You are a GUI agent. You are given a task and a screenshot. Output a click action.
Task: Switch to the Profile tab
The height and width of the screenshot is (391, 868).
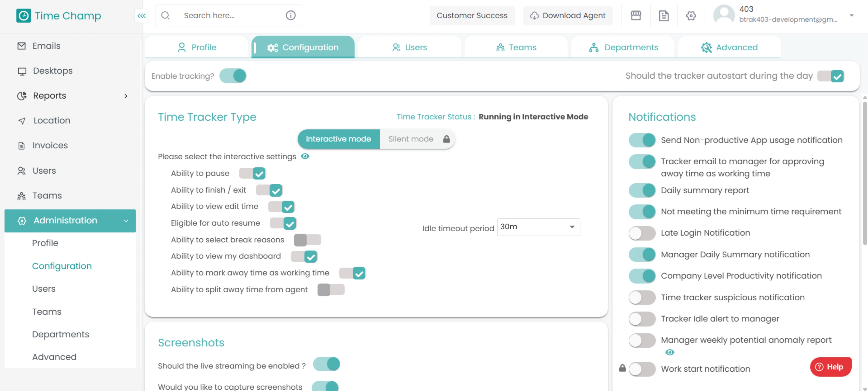[197, 47]
